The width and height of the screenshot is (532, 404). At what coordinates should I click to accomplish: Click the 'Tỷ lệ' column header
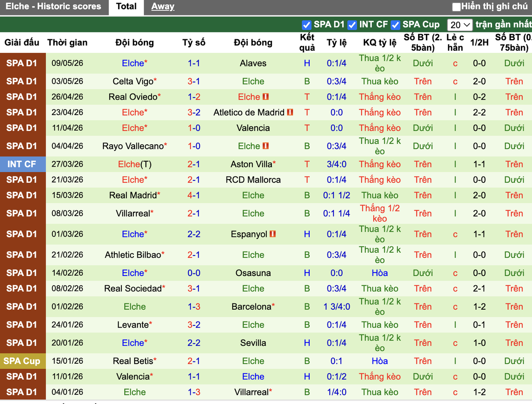(337, 42)
